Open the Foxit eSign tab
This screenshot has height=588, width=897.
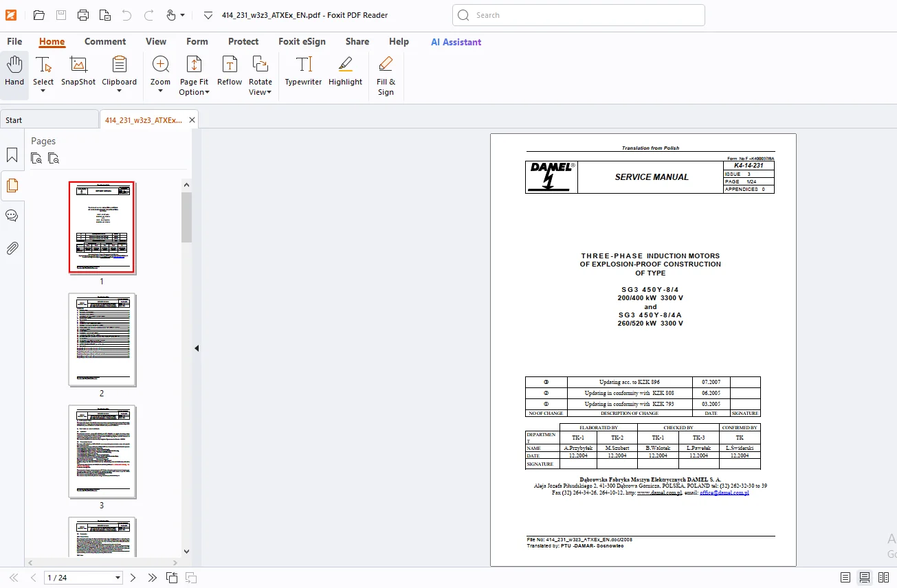pyautogui.click(x=302, y=41)
